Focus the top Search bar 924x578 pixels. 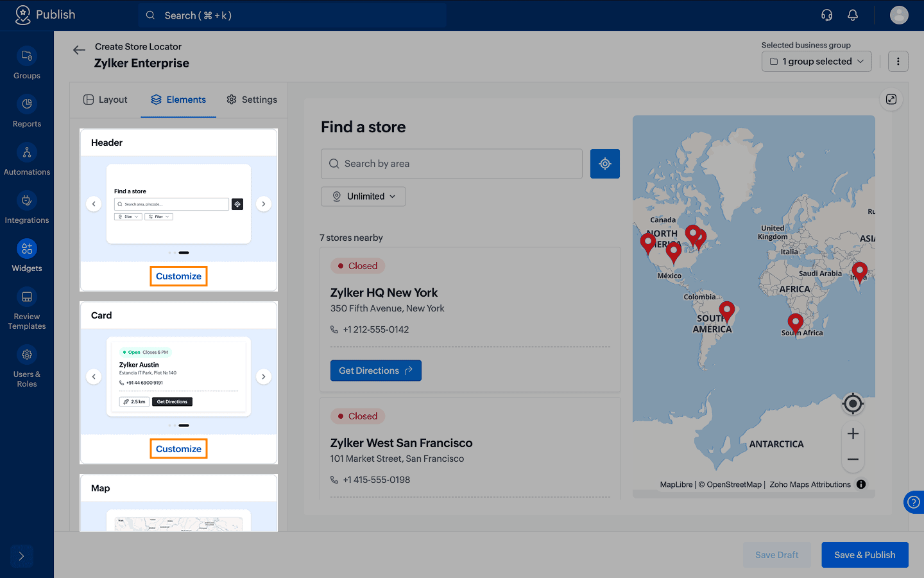click(292, 15)
